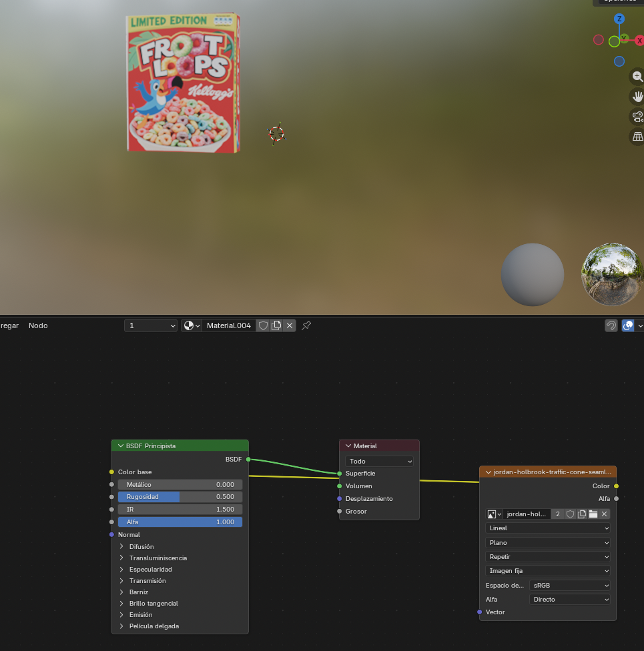Click the Z axis on navigation gizmo
This screenshot has height=651, width=644.
pos(619,19)
